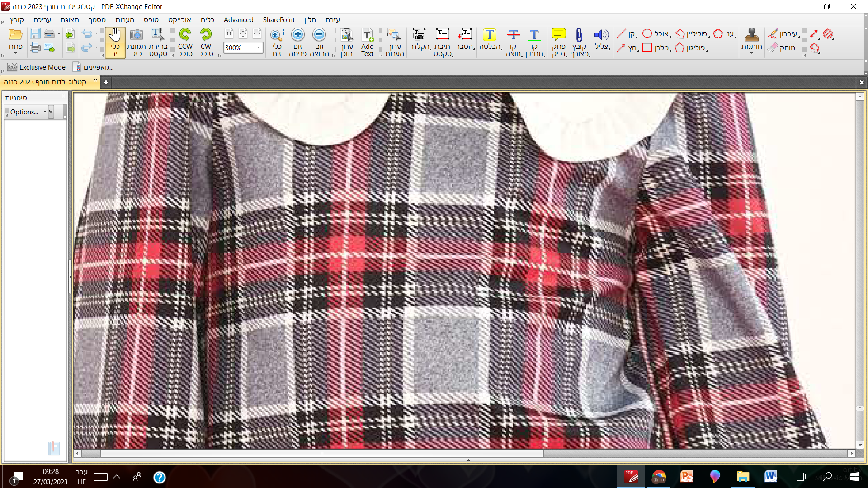Activate the Hand tool toggle
Image resolution: width=868 pixels, height=488 pixels.
pyautogui.click(x=115, y=42)
